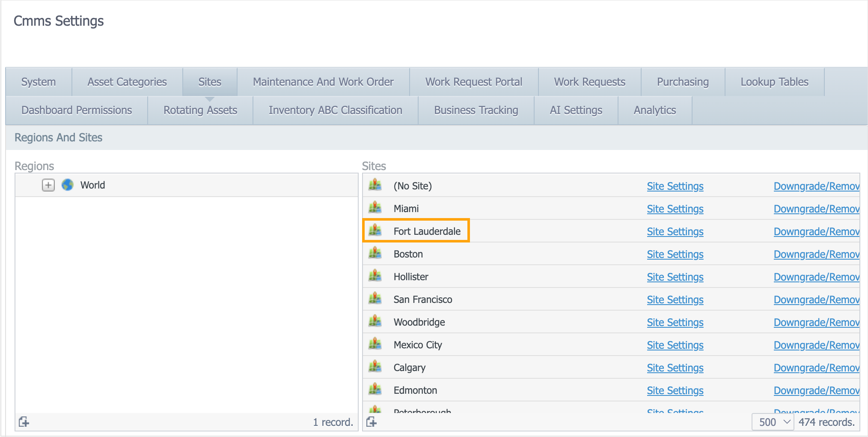Click the site icon beside San Francisco
Viewport: 868px width, 437px height.
[x=375, y=299]
